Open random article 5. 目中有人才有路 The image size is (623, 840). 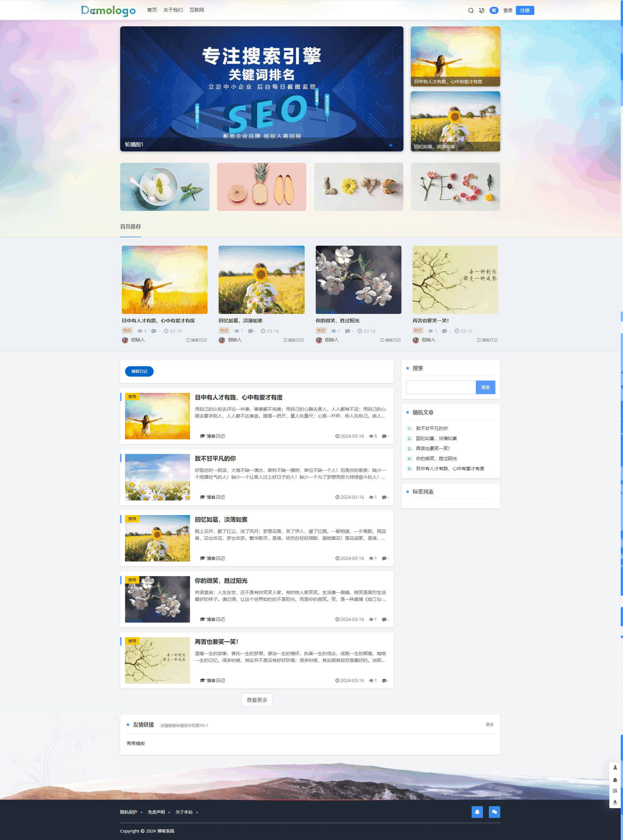tap(450, 469)
